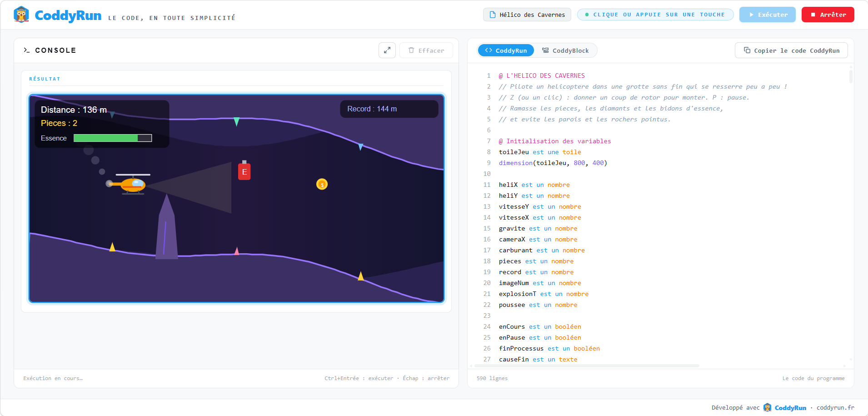
Task: Copy the CoddyRun code
Action: click(791, 50)
